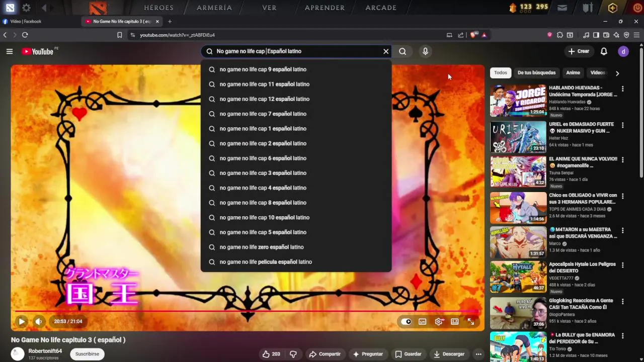Switch player to theater mode

[455, 322]
